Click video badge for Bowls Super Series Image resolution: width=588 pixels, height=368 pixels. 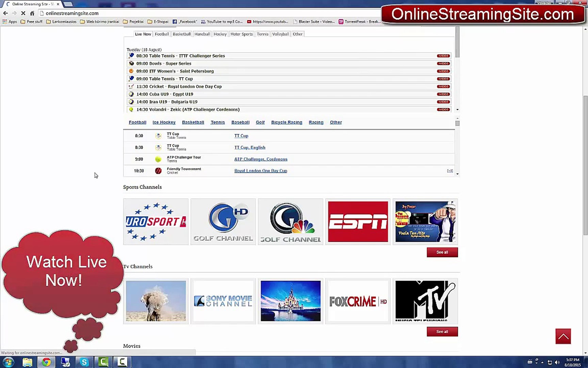coord(443,64)
